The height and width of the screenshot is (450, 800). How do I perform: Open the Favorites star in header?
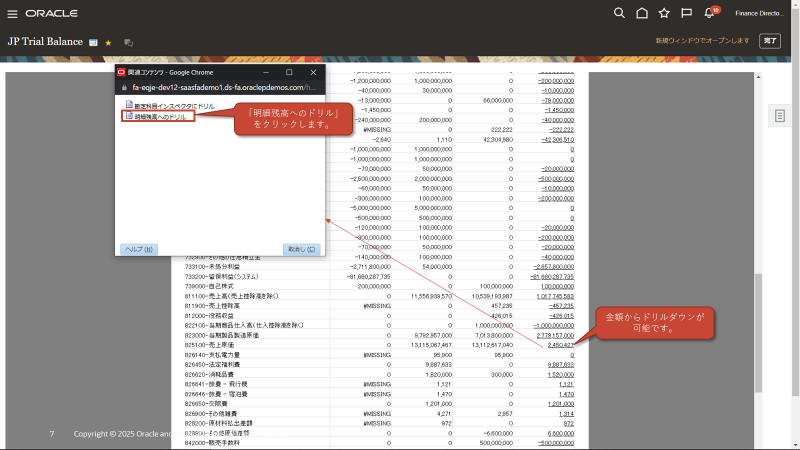pyautogui.click(x=664, y=13)
